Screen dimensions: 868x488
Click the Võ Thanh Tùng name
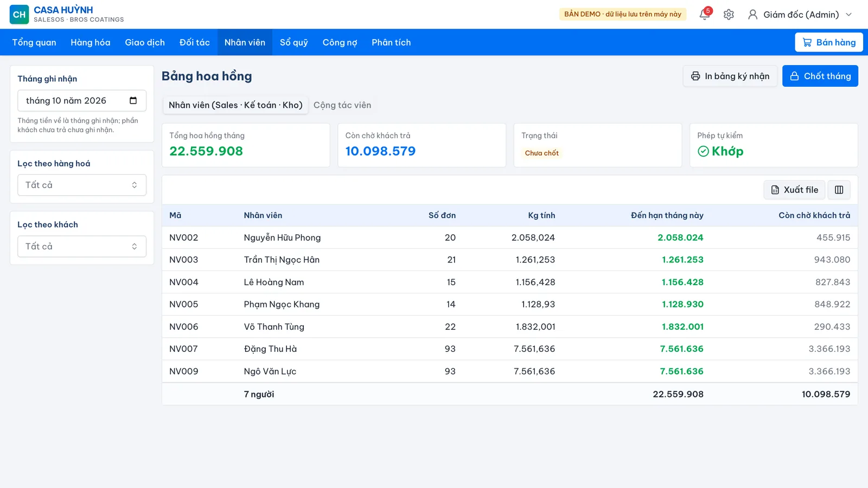(274, 326)
